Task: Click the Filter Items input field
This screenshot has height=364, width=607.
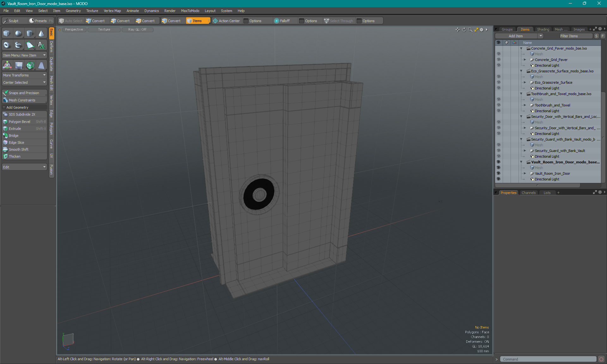Action: click(575, 36)
